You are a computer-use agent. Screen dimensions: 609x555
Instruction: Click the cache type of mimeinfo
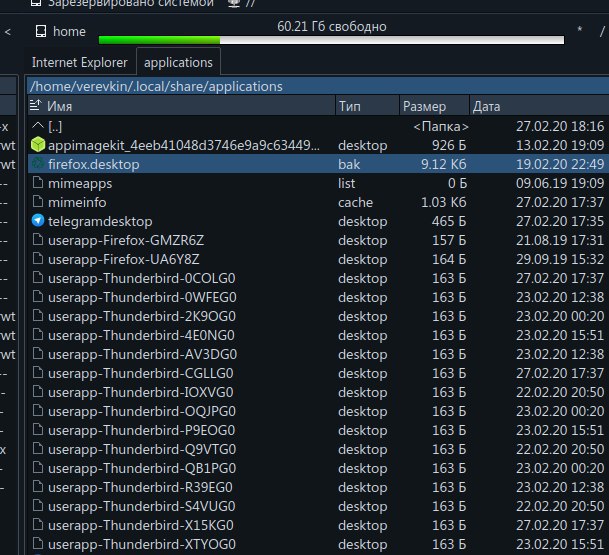[x=355, y=202]
